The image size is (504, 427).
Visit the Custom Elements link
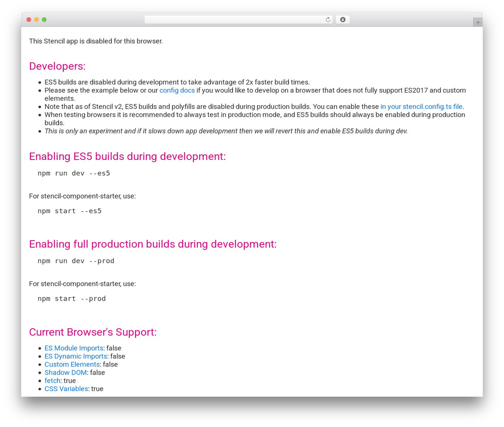pos(72,364)
